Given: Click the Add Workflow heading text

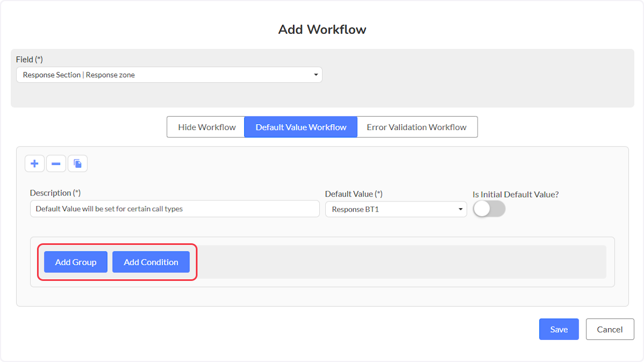Looking at the screenshot, I should (x=322, y=30).
